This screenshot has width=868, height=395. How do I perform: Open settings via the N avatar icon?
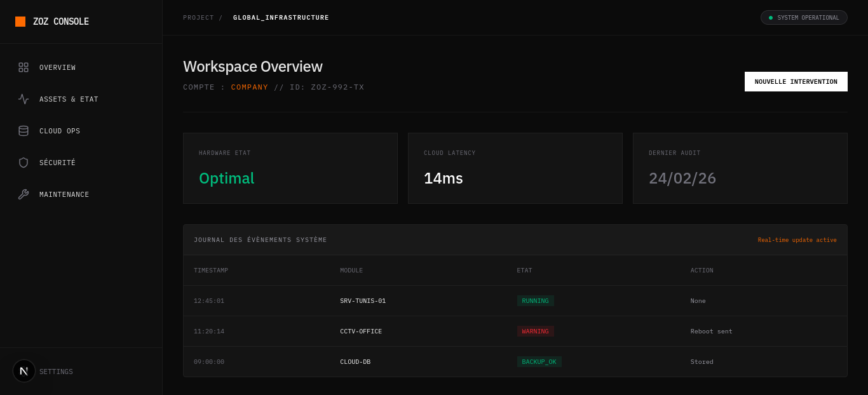pos(24,371)
